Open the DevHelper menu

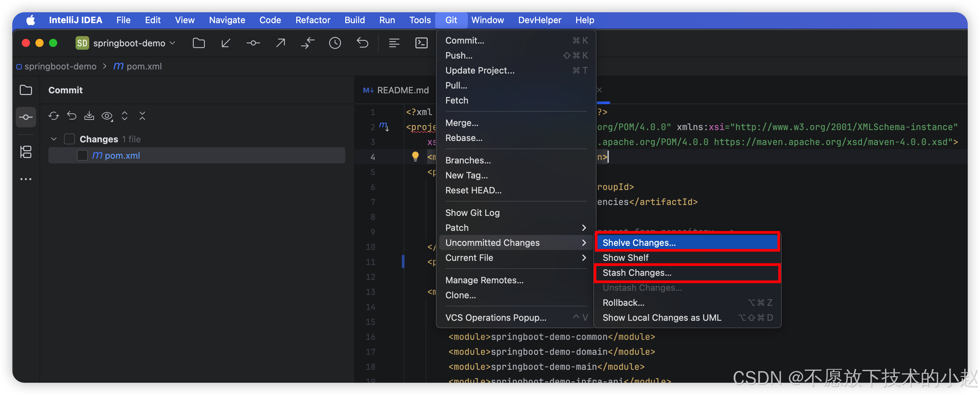point(539,20)
